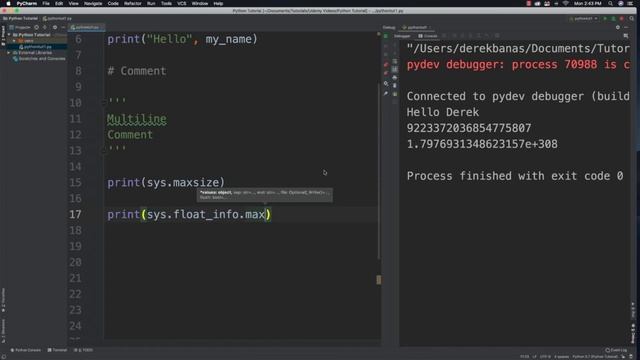Click the Debug panel settings gear
This screenshot has height=360, width=640.
click(x=618, y=27)
